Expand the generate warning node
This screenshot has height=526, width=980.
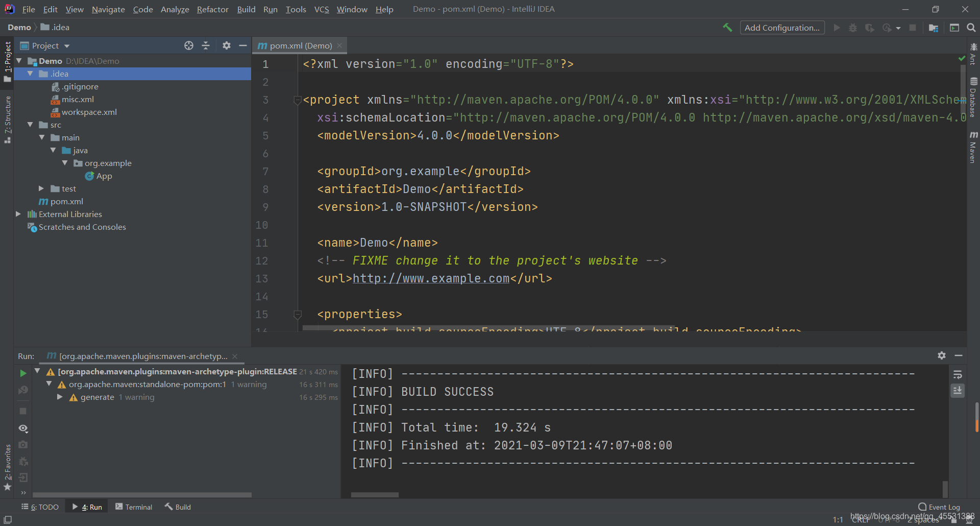tap(60, 397)
